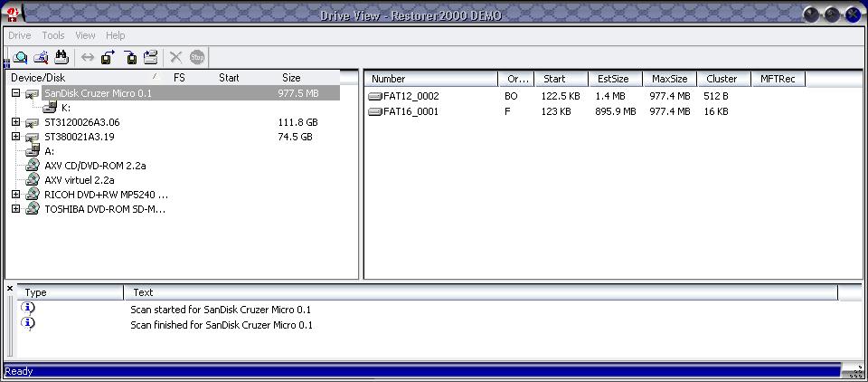The image size is (868, 382).
Task: Click the RICOH DVD+RW disc icon
Action: [33, 195]
